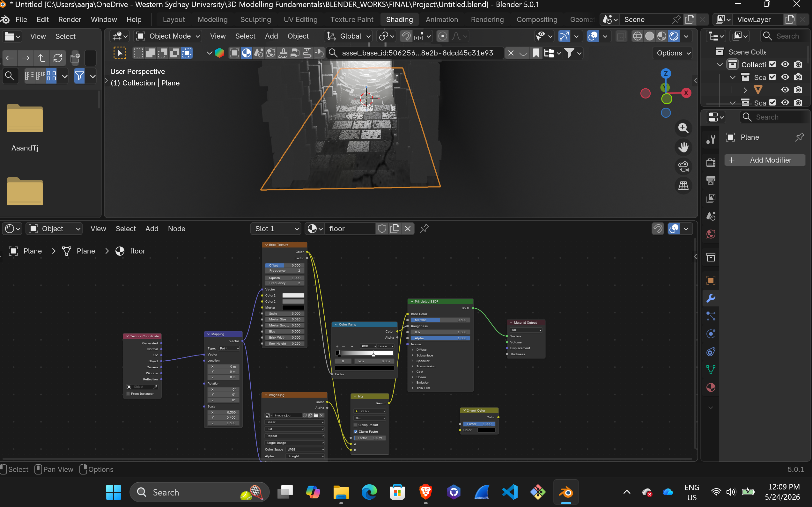Open the Object Mode dropdown
812x507 pixels.
click(x=168, y=36)
